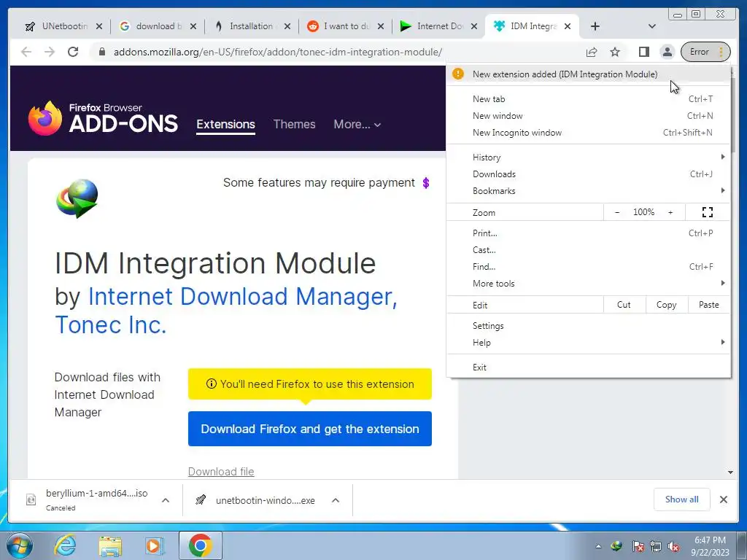Image resolution: width=747 pixels, height=560 pixels.
Task: Open Tonec Inc. author link
Action: click(111, 325)
